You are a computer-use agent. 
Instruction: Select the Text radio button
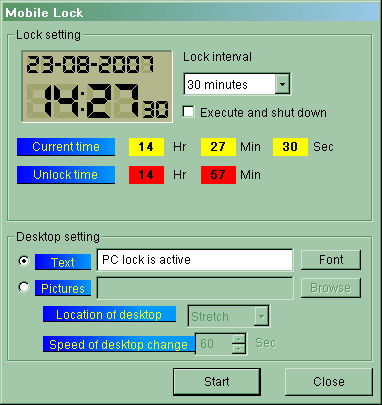click(x=24, y=261)
